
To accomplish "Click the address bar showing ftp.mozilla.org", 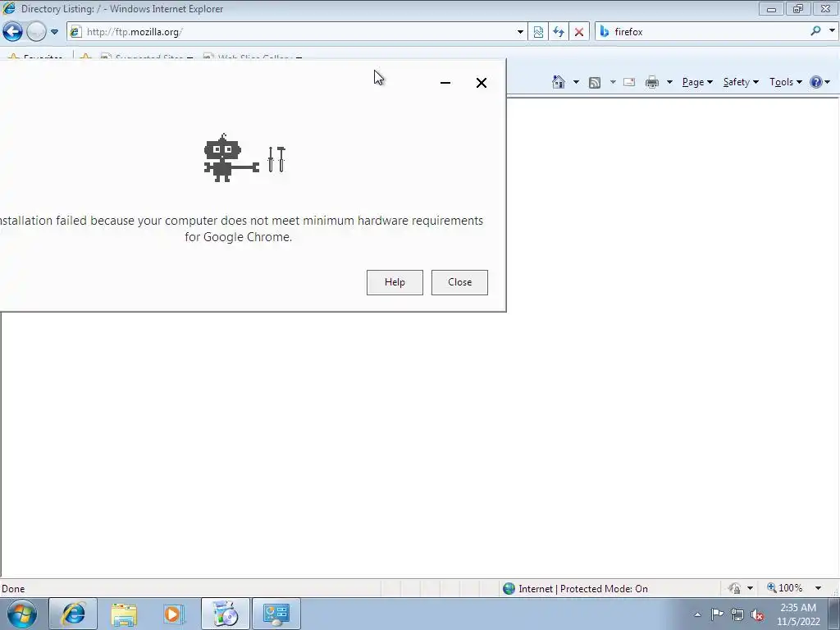I will [297, 32].
